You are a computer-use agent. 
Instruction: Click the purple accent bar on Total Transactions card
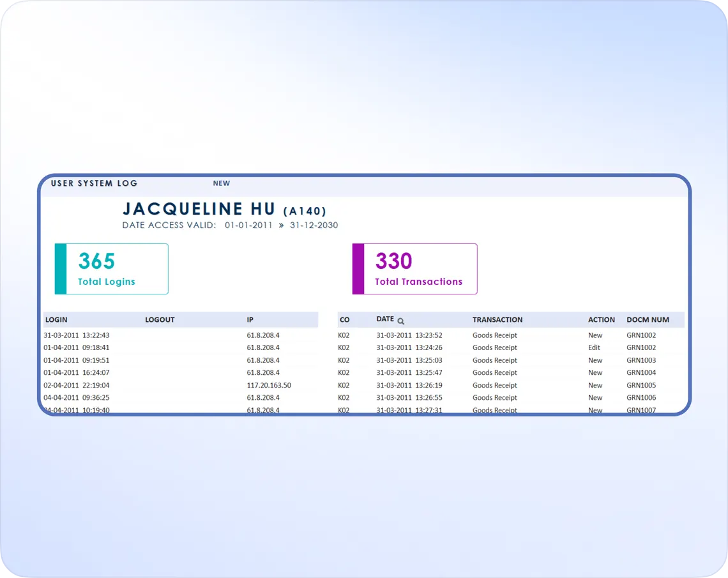pos(357,268)
